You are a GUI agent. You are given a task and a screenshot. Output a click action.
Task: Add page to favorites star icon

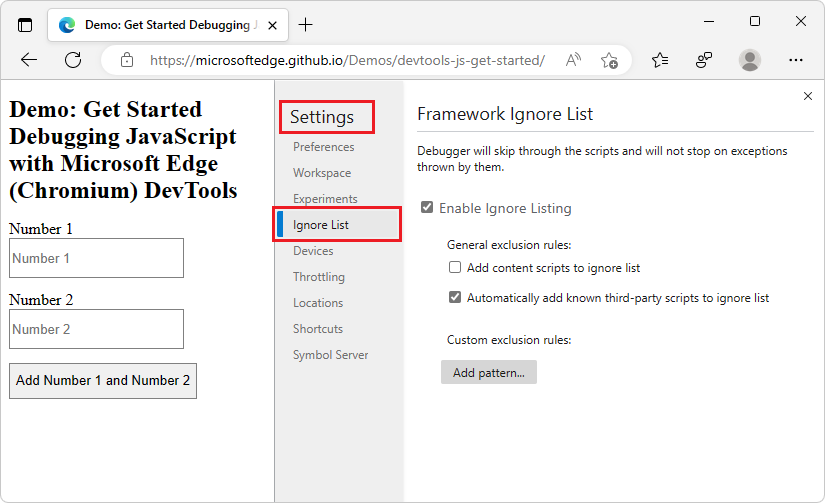tap(609, 60)
